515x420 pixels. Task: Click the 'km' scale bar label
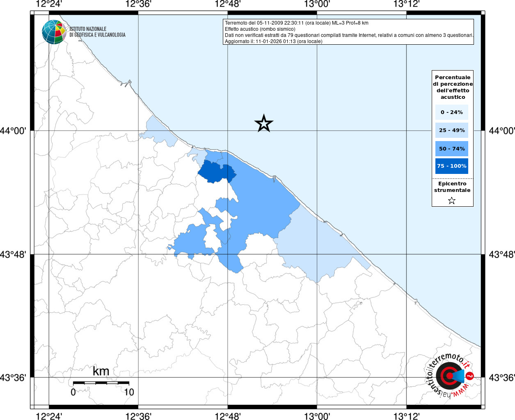click(x=101, y=371)
